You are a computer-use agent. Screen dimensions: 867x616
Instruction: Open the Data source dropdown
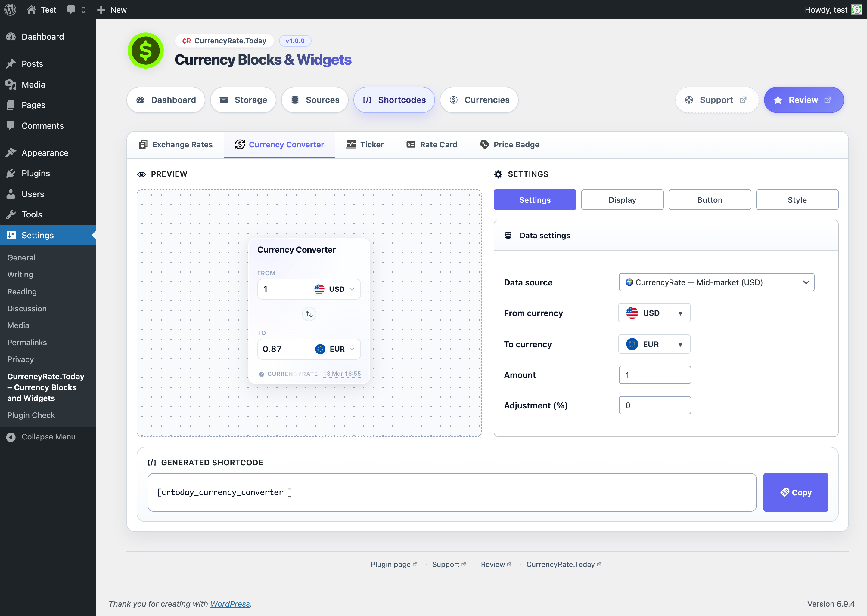716,282
